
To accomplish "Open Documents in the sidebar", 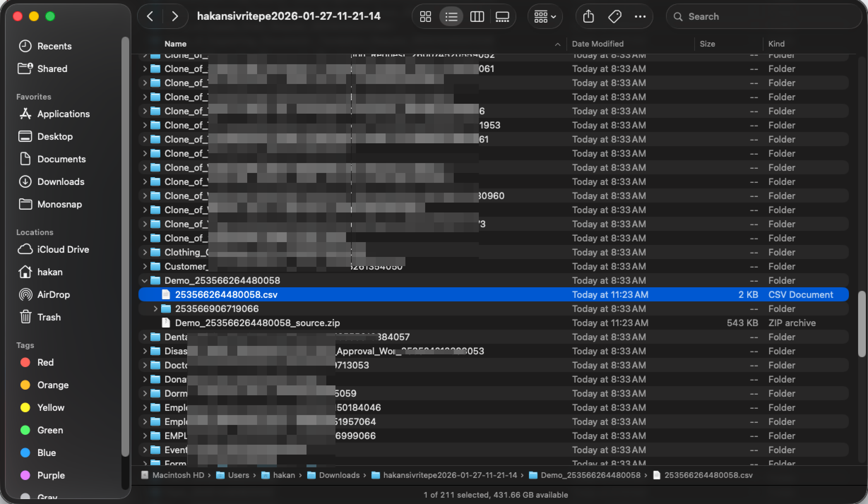I will [52, 159].
